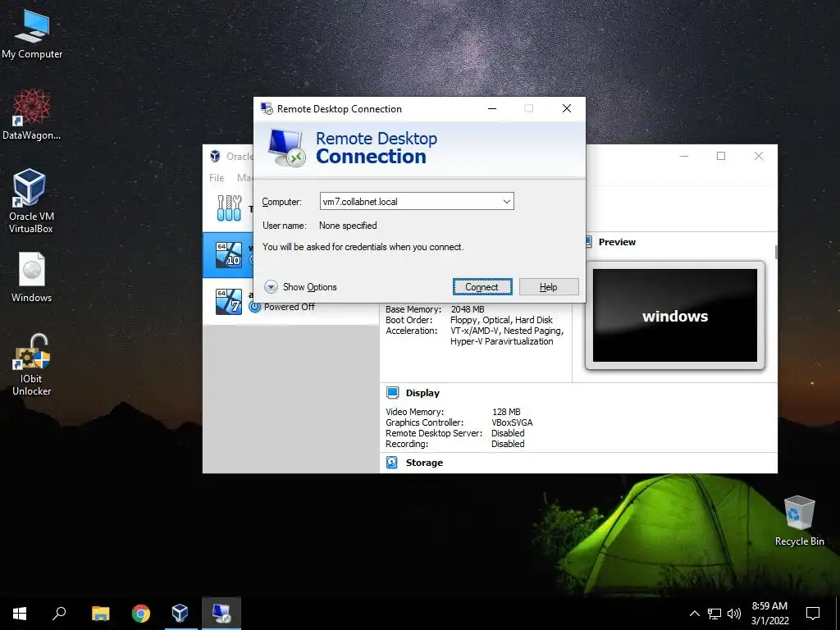Open the Windows Start menu

point(20,614)
